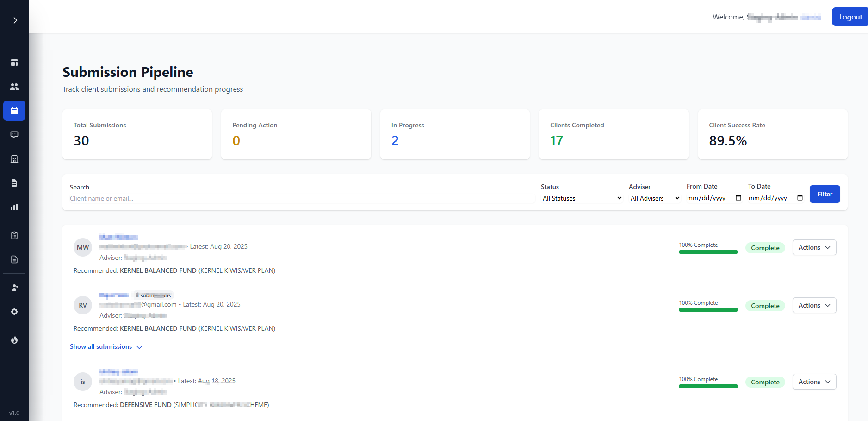Click the RV submission progress bar
The image size is (868, 421).
tap(708, 309)
